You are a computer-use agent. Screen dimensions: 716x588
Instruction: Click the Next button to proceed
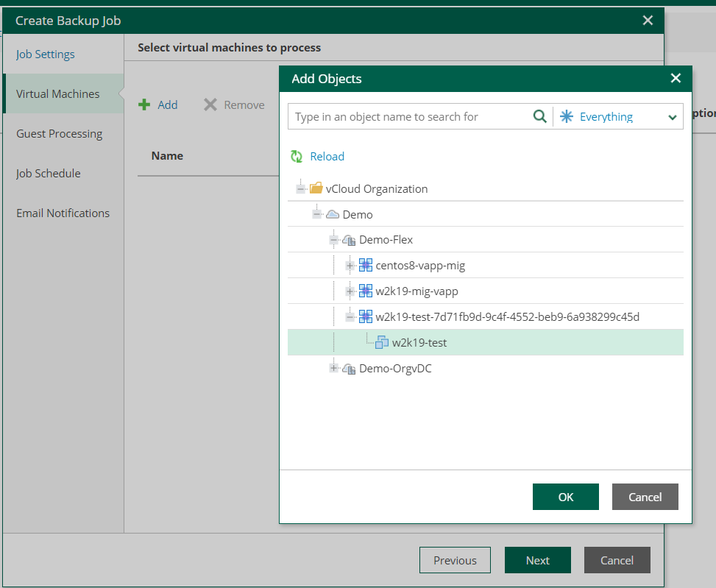[x=537, y=560]
